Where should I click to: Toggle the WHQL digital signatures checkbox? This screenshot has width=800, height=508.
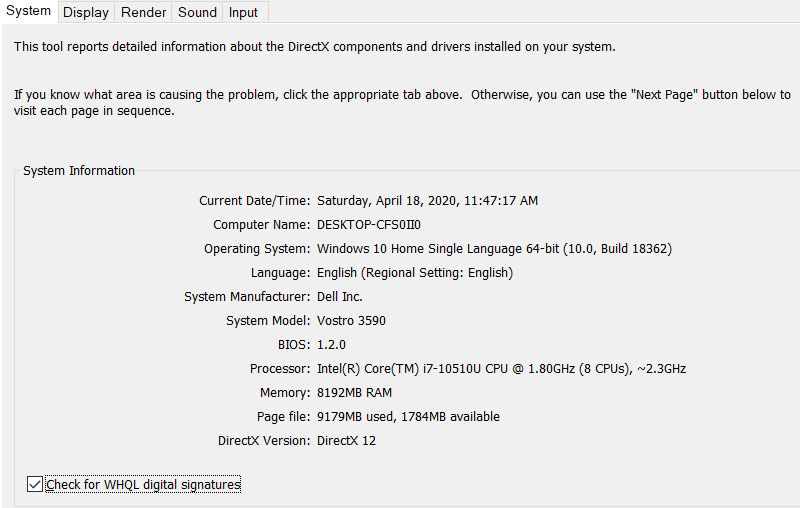tap(36, 485)
